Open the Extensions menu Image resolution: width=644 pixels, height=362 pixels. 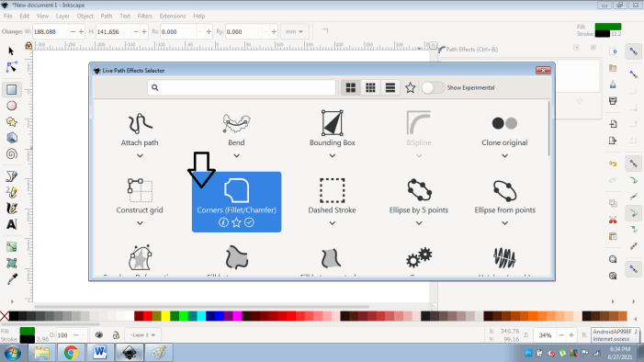pos(173,16)
